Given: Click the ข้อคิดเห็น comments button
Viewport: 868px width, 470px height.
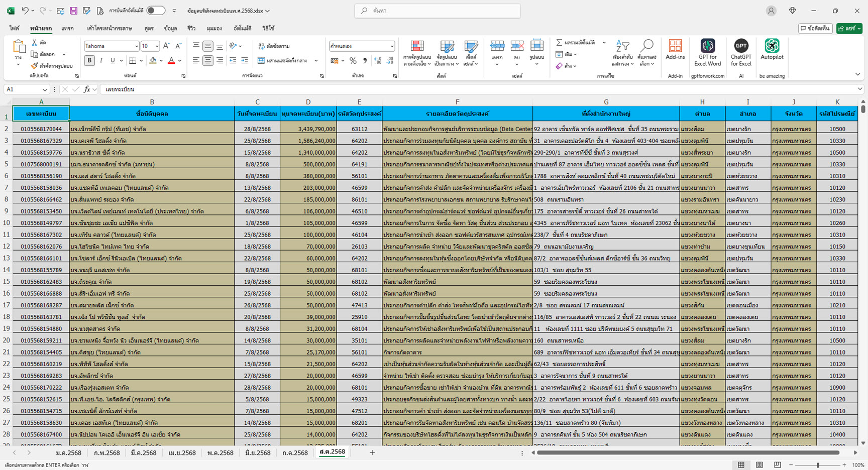Looking at the screenshot, I should (815, 29).
